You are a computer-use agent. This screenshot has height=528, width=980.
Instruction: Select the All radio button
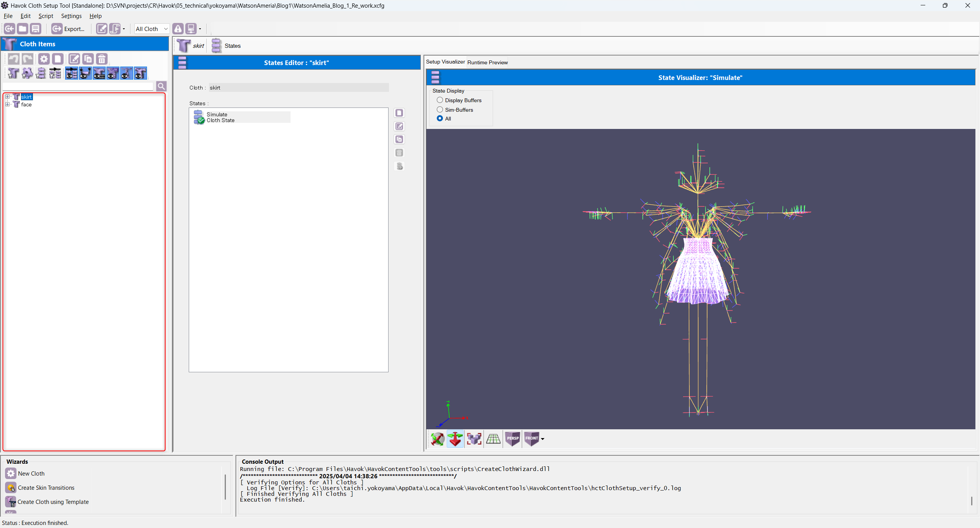coord(444,119)
